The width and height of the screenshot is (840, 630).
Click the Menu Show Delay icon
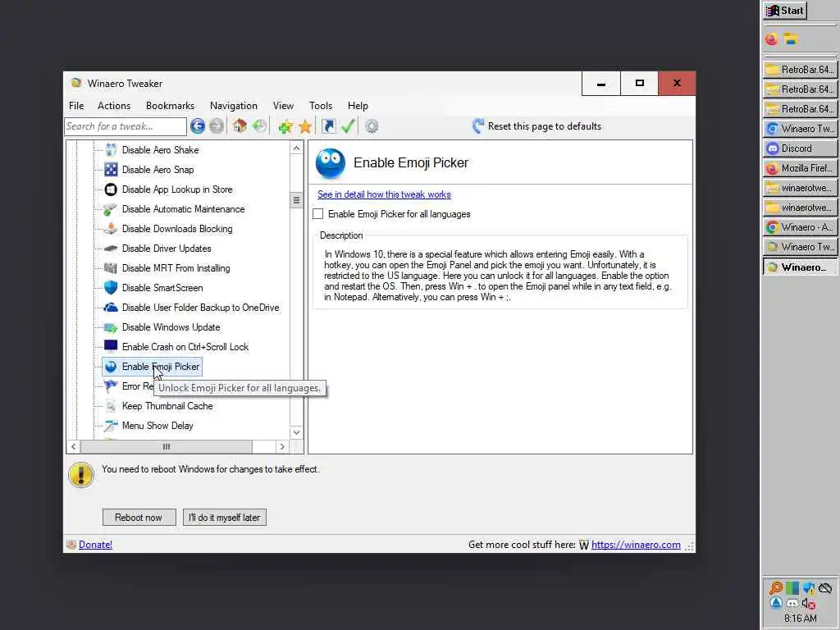111,426
